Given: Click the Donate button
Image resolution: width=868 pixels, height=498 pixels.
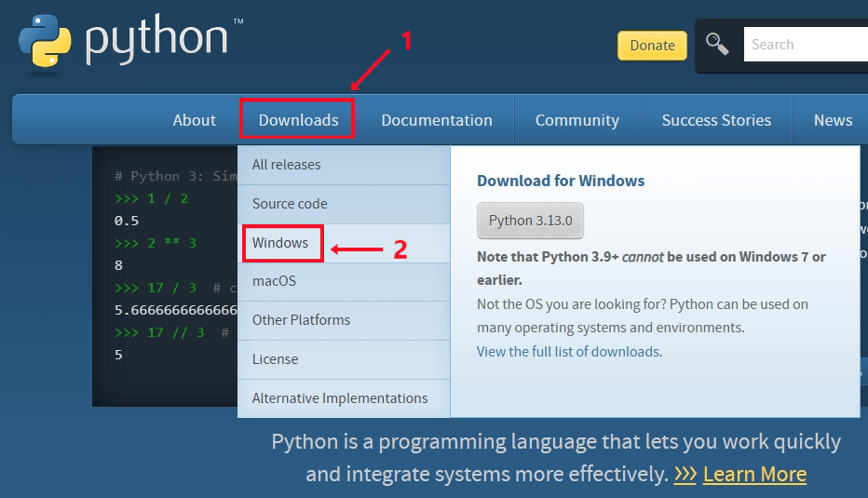Looking at the screenshot, I should pyautogui.click(x=652, y=46).
